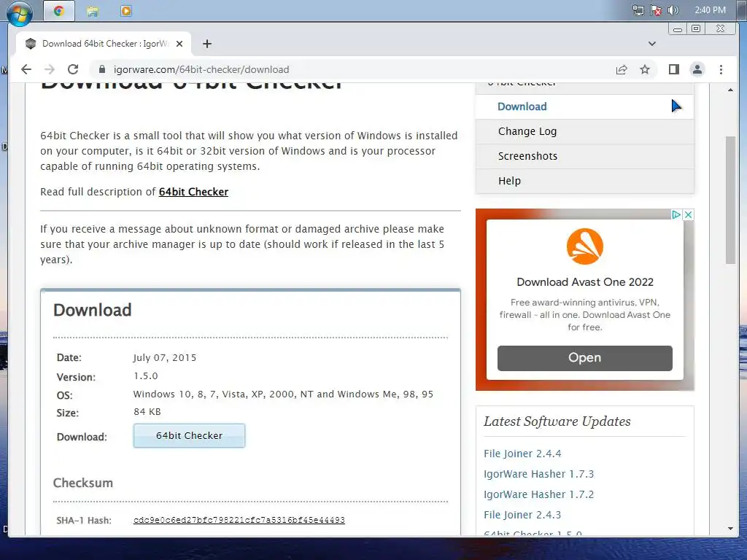Image resolution: width=747 pixels, height=560 pixels.
Task: Click the 84 KB size value
Action: (147, 412)
